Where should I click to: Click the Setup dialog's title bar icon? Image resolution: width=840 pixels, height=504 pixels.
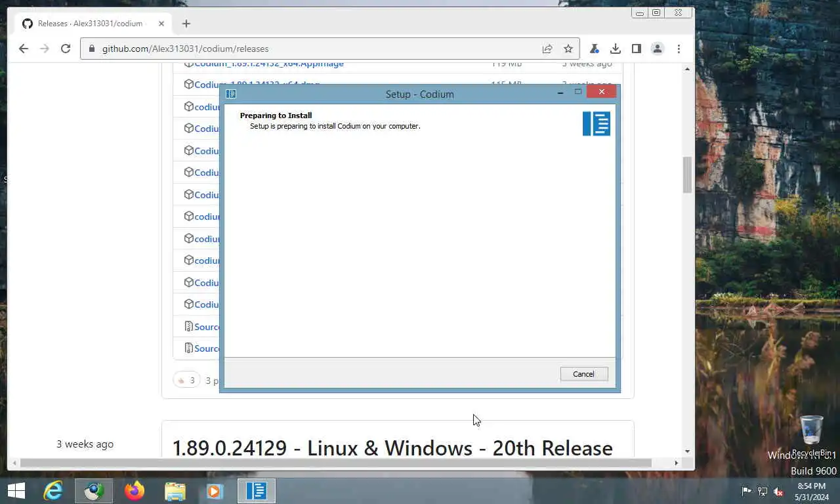coord(231,94)
